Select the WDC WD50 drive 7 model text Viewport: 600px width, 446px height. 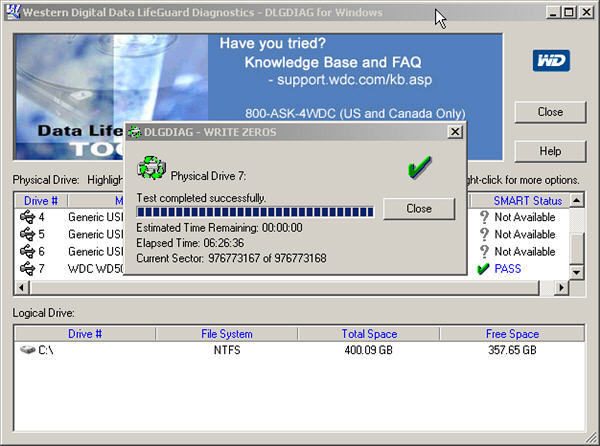[96, 269]
